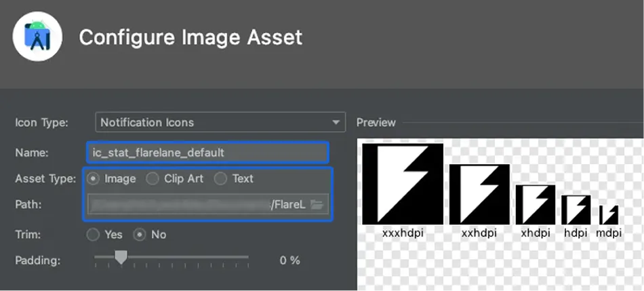Click the Padding slider handle
This screenshot has width=644, height=291.
pos(121,258)
